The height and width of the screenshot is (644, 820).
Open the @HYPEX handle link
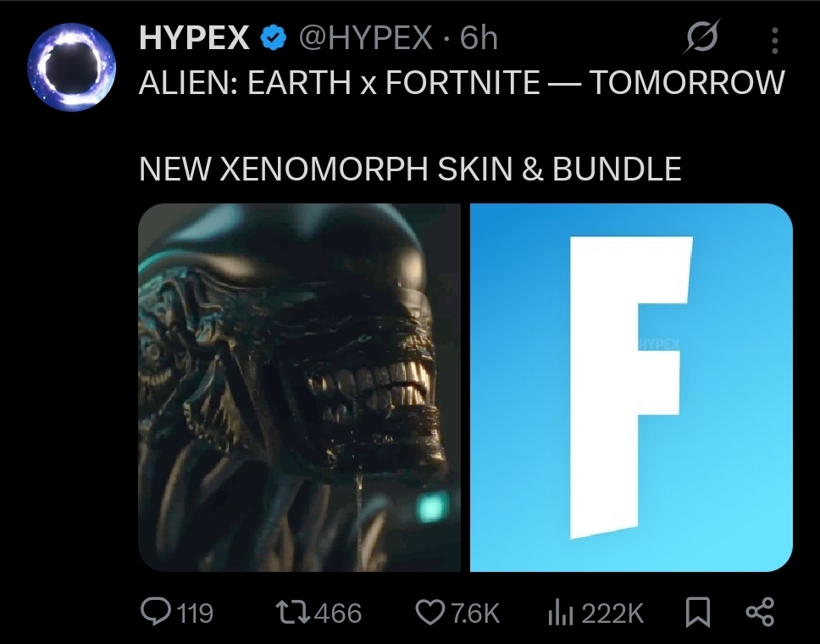click(x=365, y=38)
